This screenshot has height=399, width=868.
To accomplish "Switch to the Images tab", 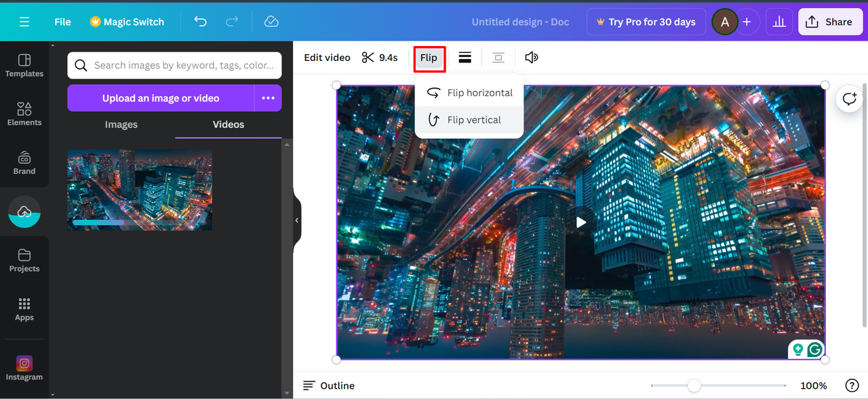I will [121, 125].
